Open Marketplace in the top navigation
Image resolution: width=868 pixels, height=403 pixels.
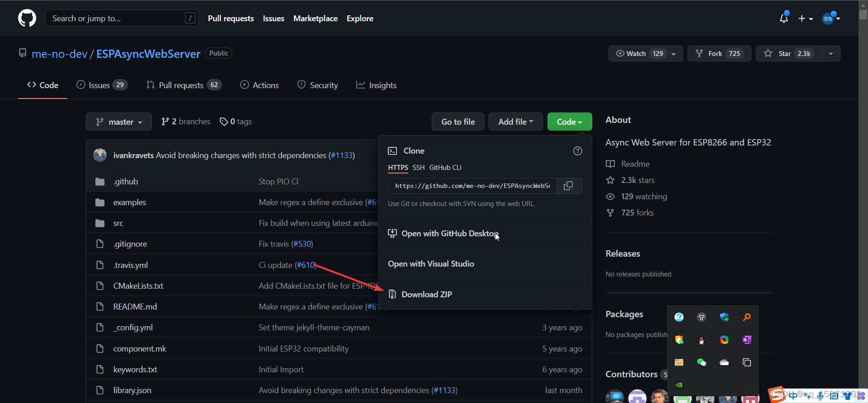tap(316, 19)
